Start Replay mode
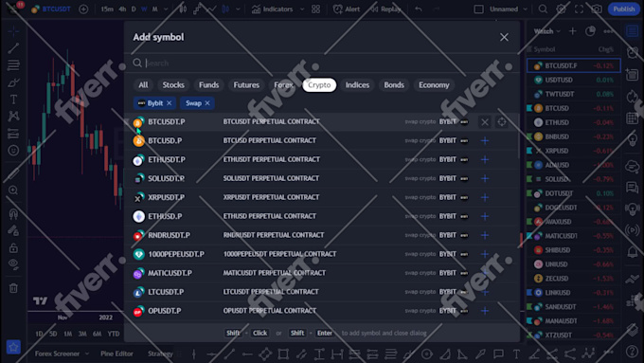Viewport: 644px width, 363px height. pyautogui.click(x=385, y=9)
